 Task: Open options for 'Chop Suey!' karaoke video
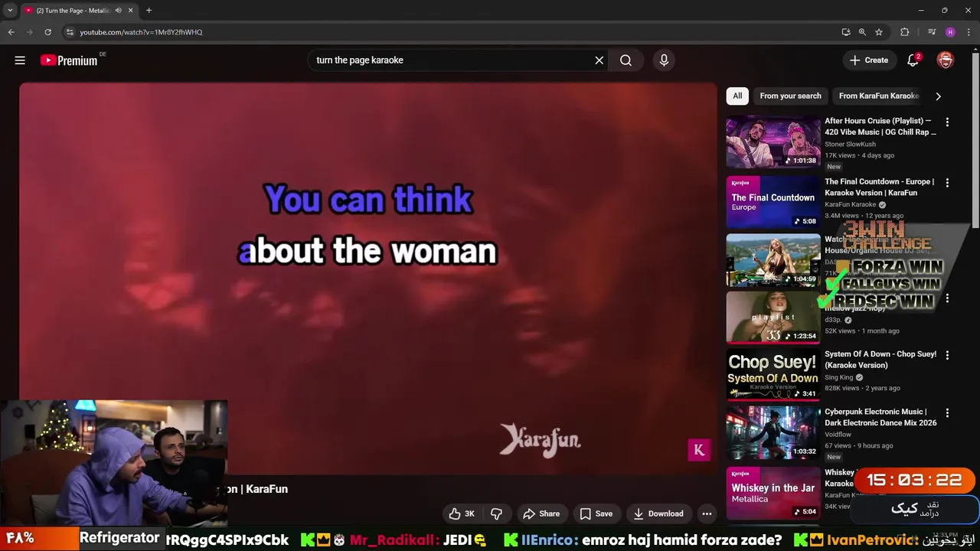coord(947,355)
